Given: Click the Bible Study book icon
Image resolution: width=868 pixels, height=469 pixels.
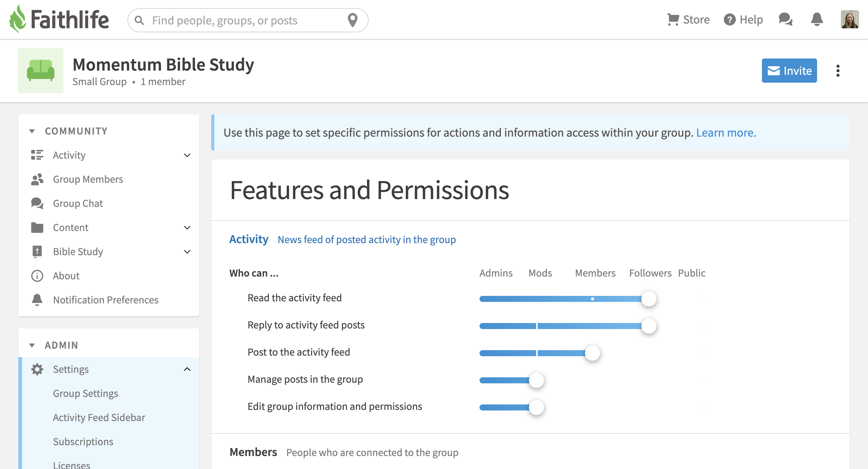Looking at the screenshot, I should (37, 252).
